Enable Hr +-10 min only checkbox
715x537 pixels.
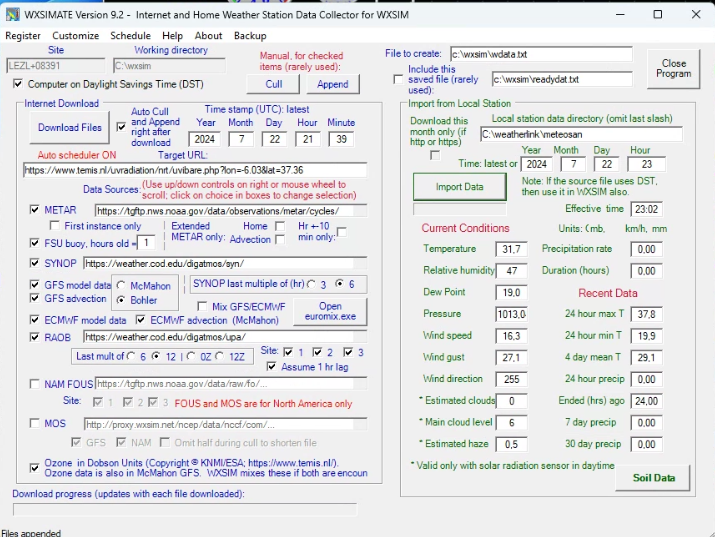(x=342, y=232)
